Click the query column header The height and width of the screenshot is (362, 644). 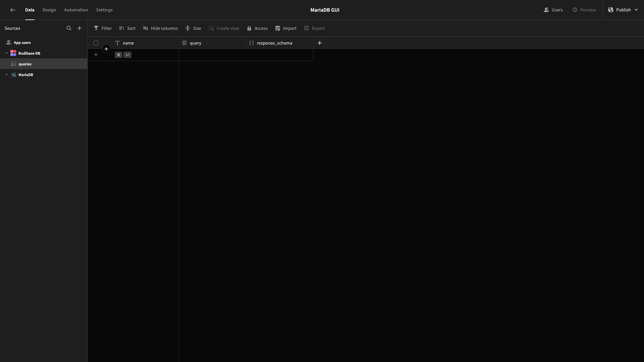212,43
